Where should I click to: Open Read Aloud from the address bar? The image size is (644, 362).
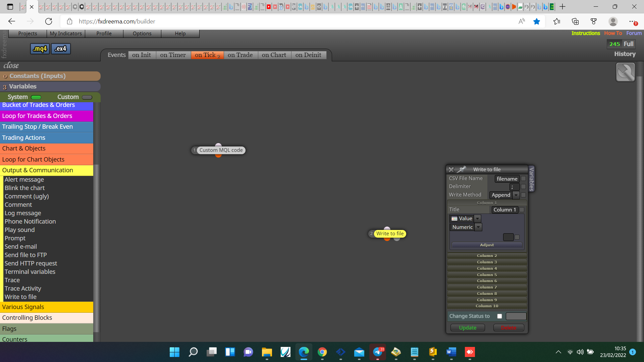(522, 21)
